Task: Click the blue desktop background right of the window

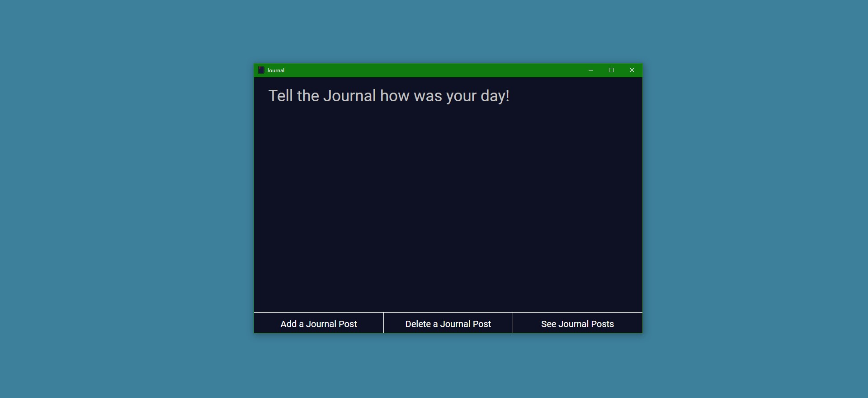Action: click(x=755, y=199)
